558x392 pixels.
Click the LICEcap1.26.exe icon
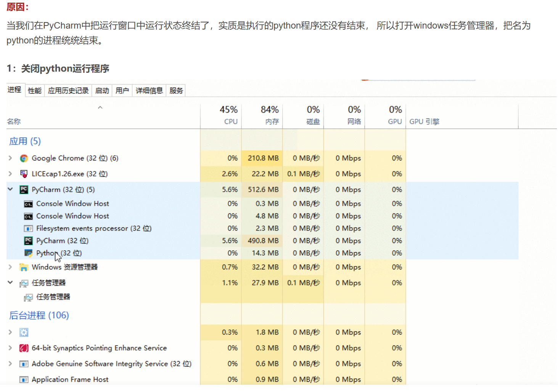click(x=24, y=174)
